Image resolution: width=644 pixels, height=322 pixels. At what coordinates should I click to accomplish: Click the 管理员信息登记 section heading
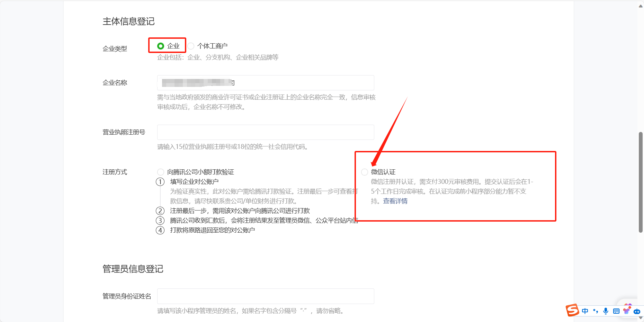[x=133, y=269]
